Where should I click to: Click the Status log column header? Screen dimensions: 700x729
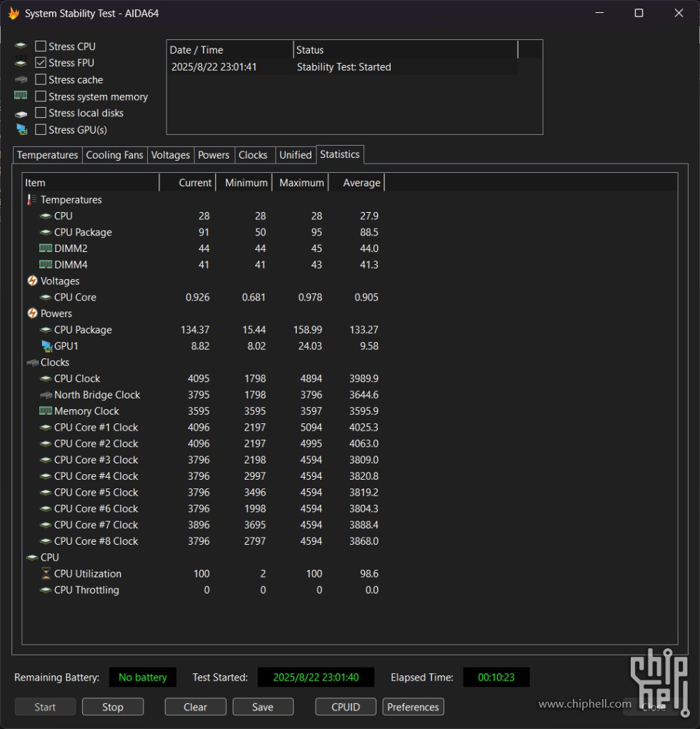coord(405,50)
